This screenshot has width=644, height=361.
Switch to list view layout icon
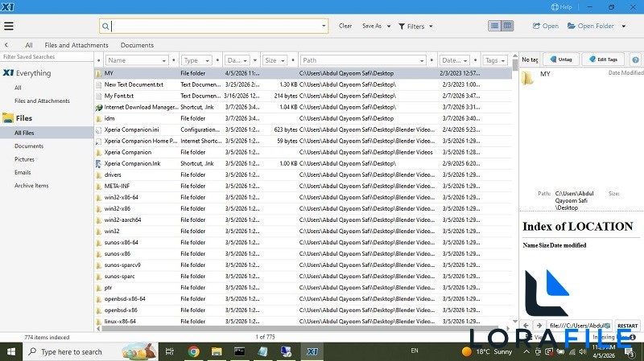494,26
